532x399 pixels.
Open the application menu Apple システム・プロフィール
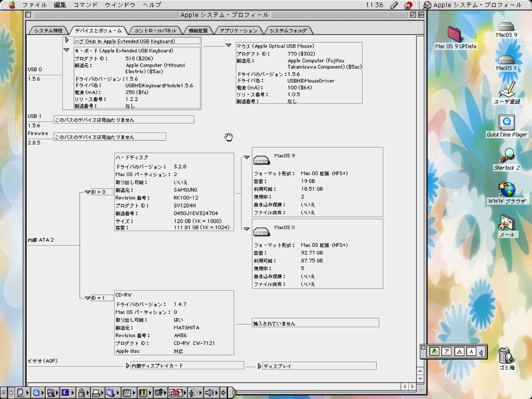pyautogui.click(x=473, y=5)
